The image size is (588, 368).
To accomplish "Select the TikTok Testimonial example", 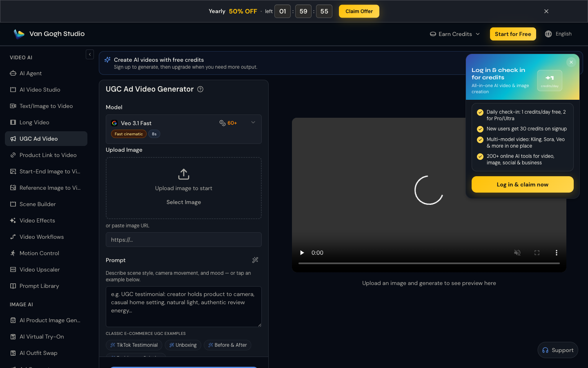I will [x=134, y=345].
